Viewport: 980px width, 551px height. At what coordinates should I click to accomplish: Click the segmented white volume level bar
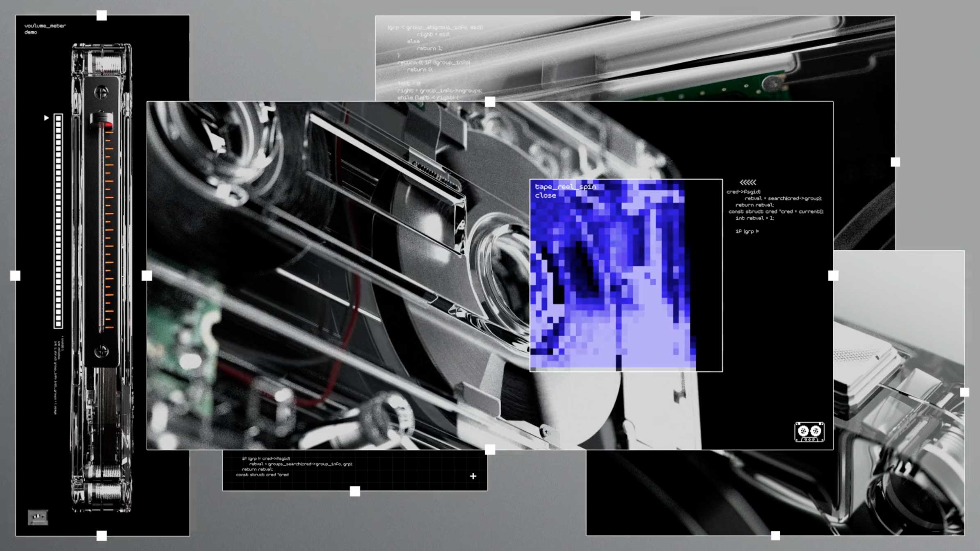point(58,221)
